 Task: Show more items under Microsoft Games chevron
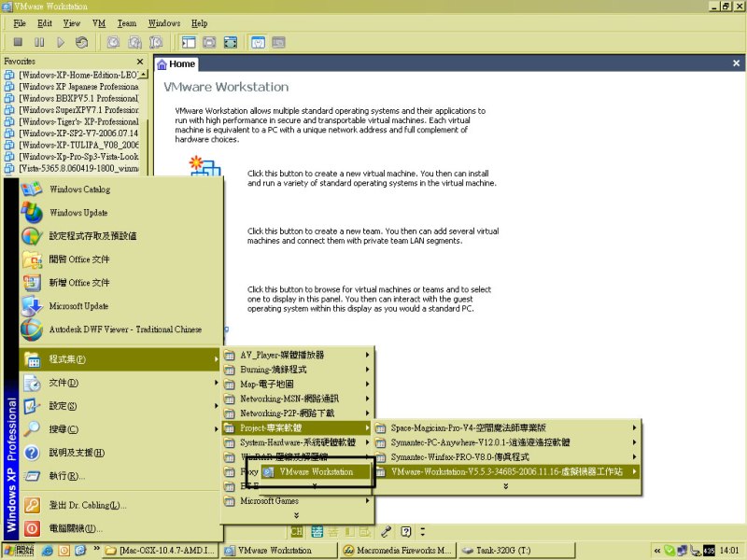click(x=296, y=515)
